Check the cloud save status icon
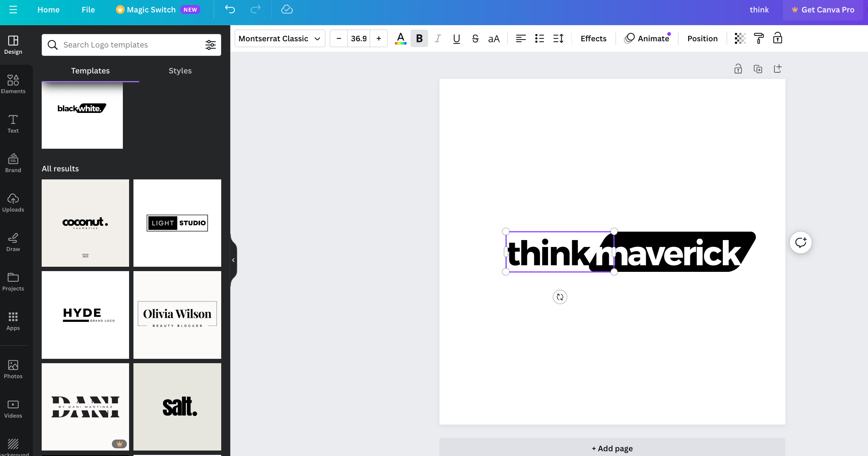The width and height of the screenshot is (868, 456). point(287,9)
